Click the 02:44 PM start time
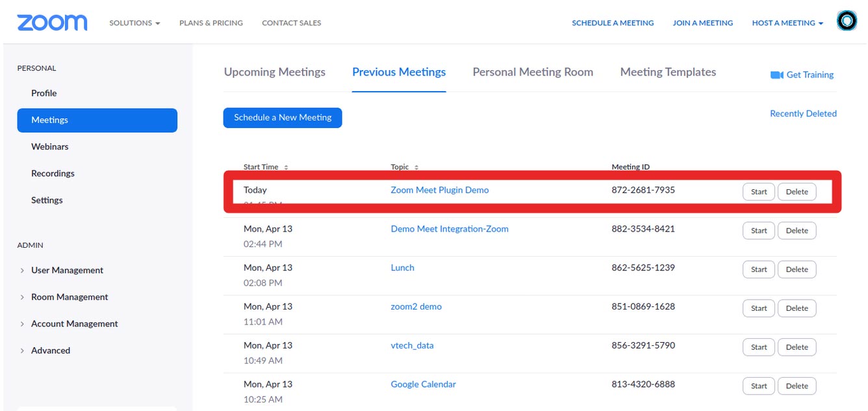The image size is (868, 411). click(263, 245)
